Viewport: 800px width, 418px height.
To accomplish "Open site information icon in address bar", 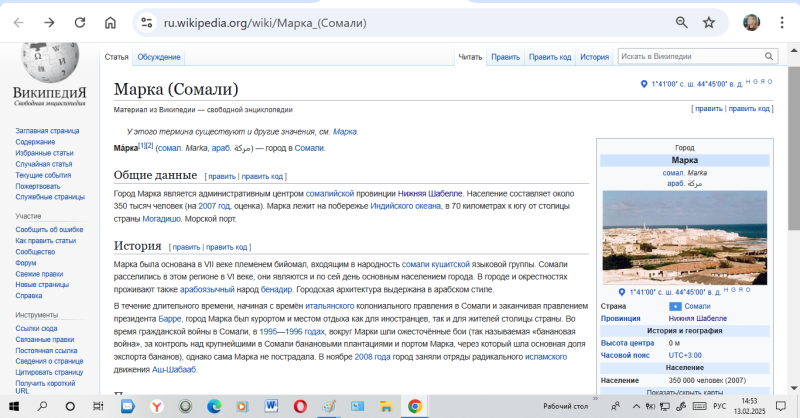I will click(x=147, y=22).
